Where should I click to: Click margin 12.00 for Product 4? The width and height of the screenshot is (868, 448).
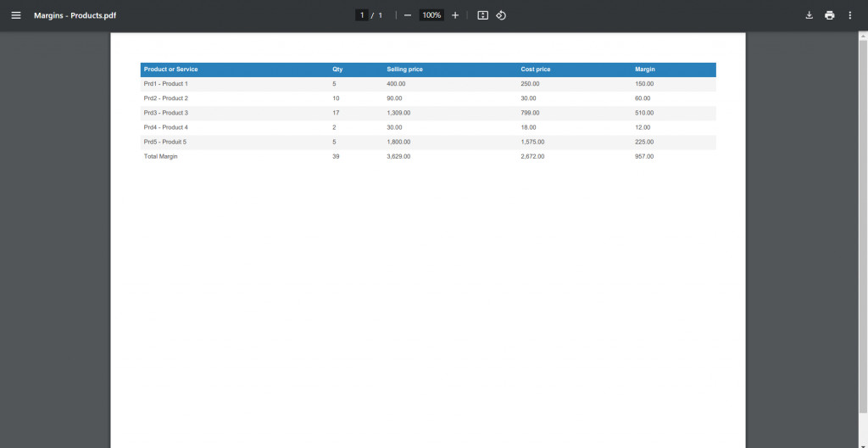643,127
